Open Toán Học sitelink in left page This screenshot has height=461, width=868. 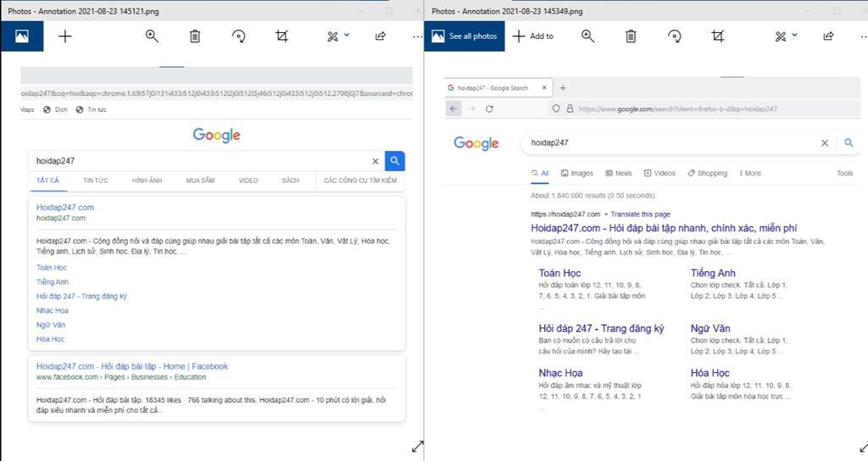click(x=52, y=267)
